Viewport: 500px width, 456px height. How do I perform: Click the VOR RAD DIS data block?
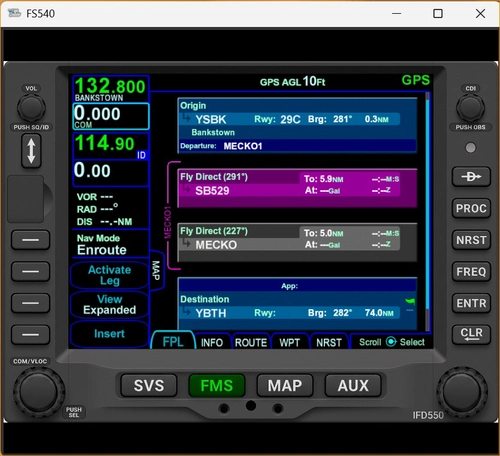(x=104, y=209)
